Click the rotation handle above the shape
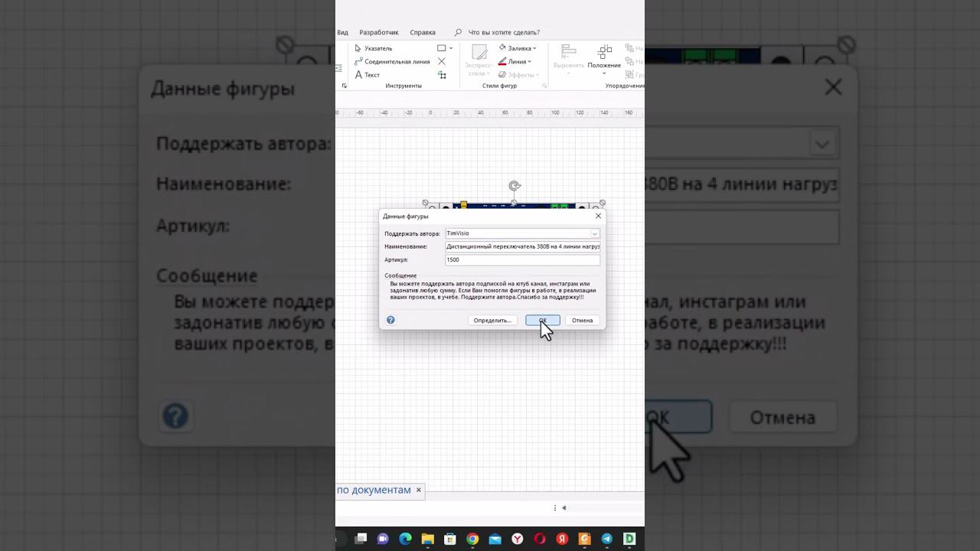980x551 pixels. (514, 185)
